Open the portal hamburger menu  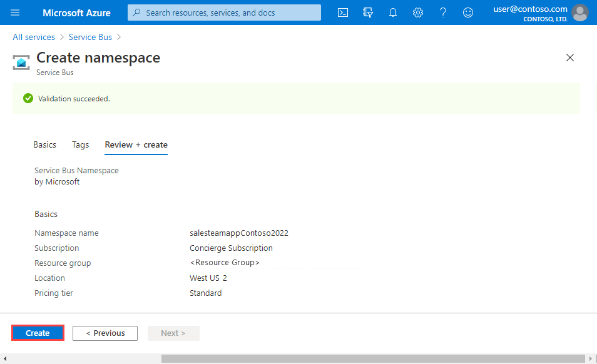15,13
